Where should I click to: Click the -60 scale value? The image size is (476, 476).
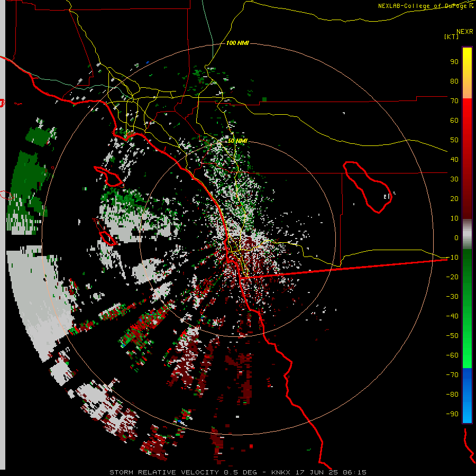452,355
